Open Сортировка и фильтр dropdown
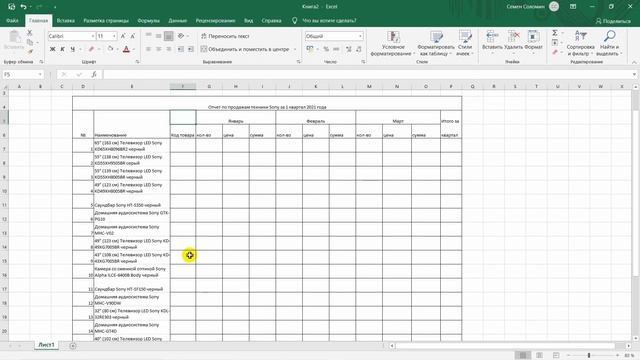 580,43
